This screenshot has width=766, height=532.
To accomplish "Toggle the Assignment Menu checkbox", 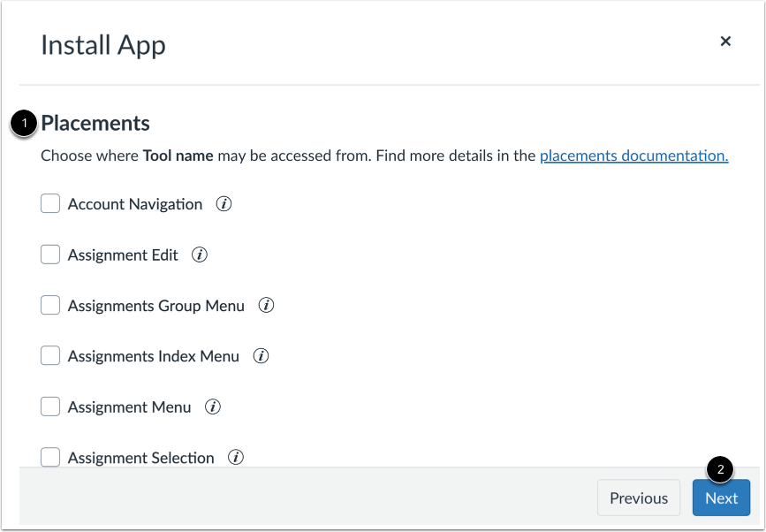I will click(50, 407).
